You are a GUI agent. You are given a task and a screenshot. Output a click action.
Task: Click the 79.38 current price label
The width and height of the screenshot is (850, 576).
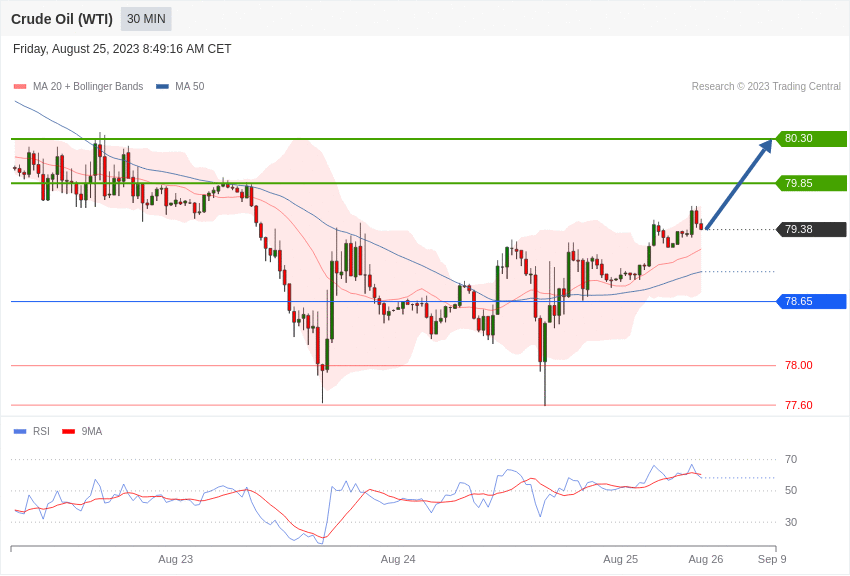[812, 229]
